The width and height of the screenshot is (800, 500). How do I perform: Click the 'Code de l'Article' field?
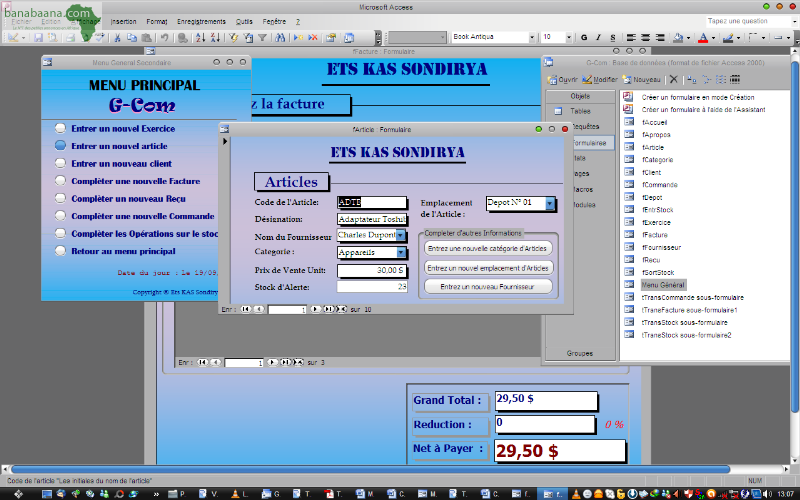click(372, 203)
